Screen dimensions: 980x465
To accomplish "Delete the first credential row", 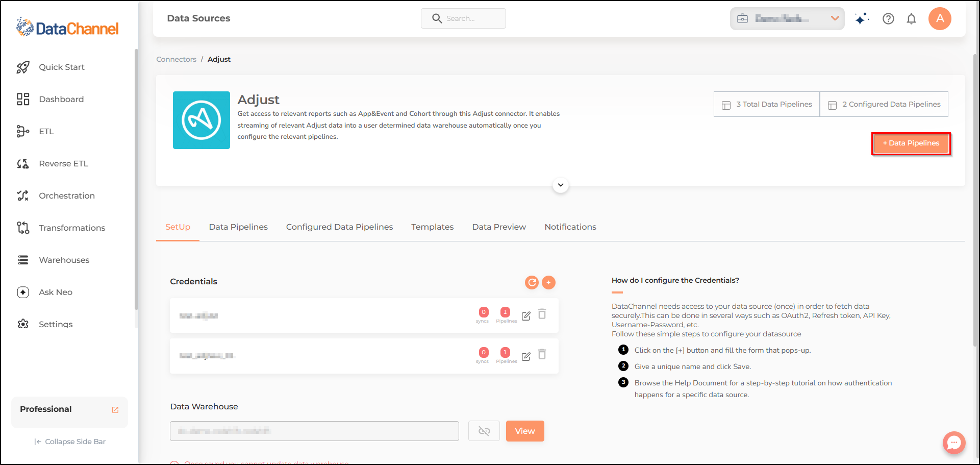I will click(x=542, y=314).
